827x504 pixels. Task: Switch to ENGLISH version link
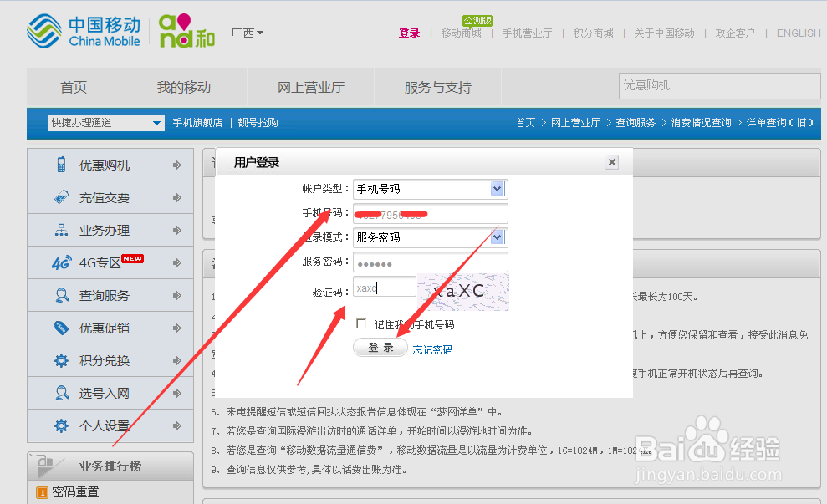click(x=799, y=33)
